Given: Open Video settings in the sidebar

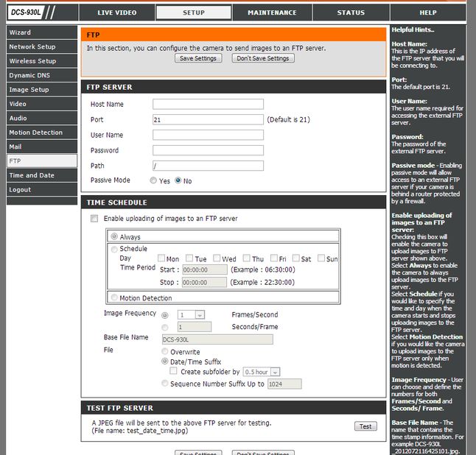Looking at the screenshot, I should tap(42, 104).
